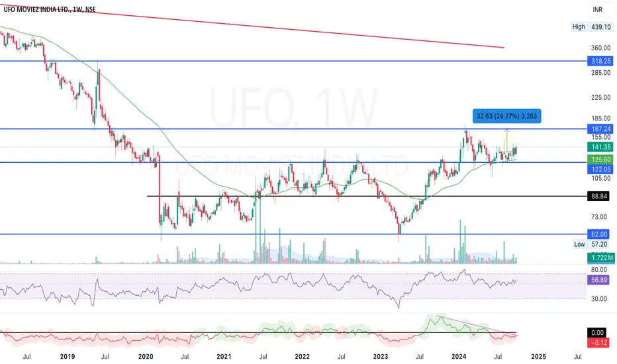Click the 2023 label on time axis
617x364 pixels.
(381, 357)
